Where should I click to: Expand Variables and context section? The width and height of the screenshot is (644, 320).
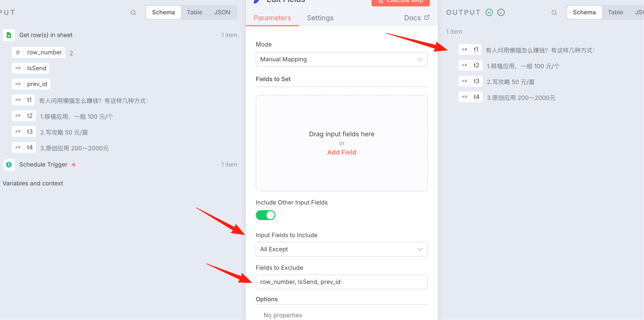point(33,183)
